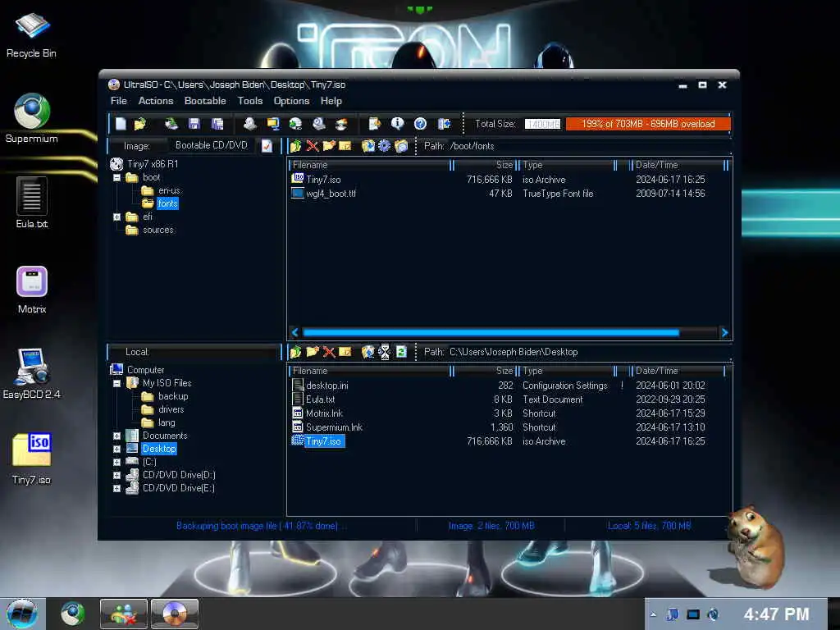This screenshot has width=840, height=630.
Task: Expand the Desktop node in local tree
Action: tap(116, 449)
